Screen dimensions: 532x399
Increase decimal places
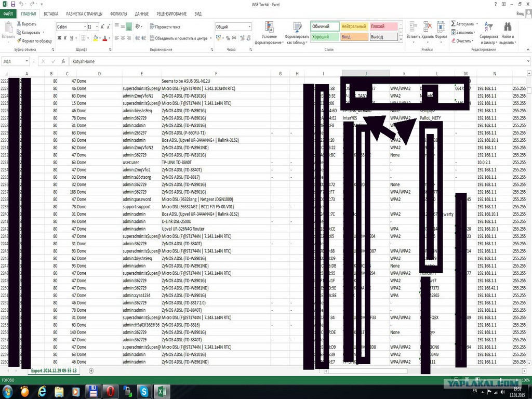pos(243,38)
